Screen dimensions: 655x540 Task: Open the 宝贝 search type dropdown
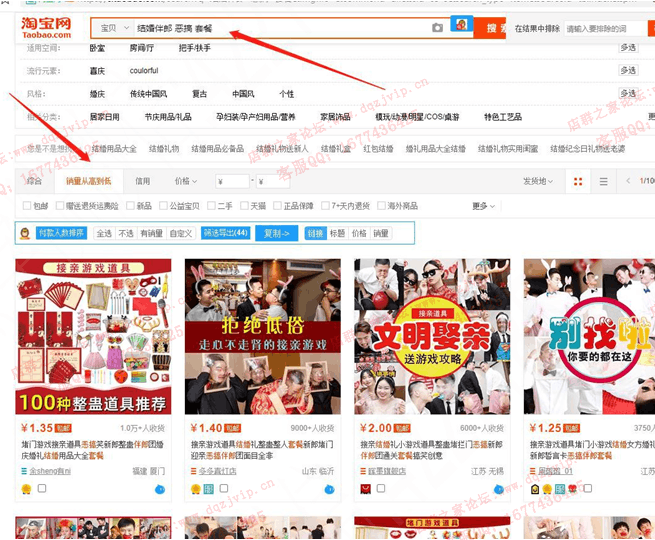pos(114,28)
